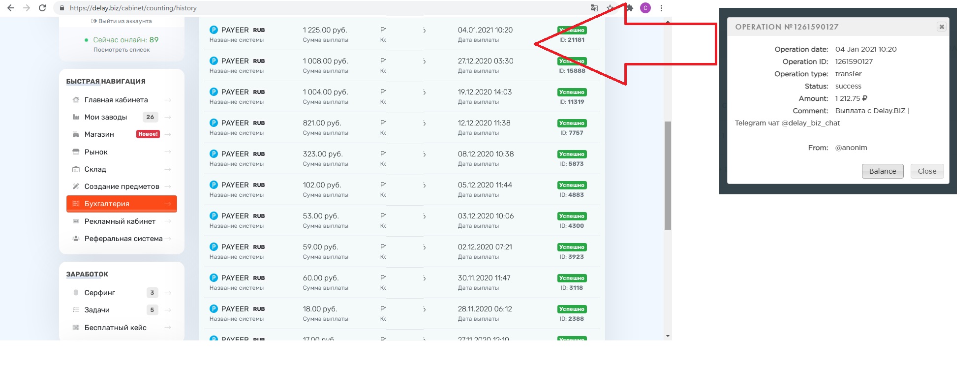This screenshot has height=366, width=980.
Task: Go back with browser back arrow
Action: coord(11,8)
